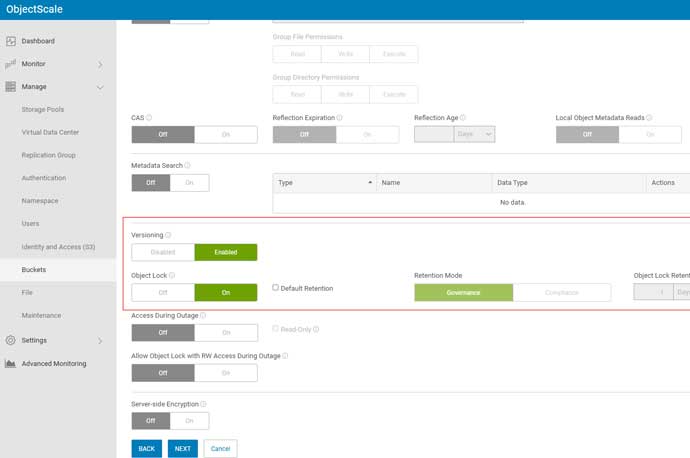The image size is (690, 458).
Task: Click info icon next to Versioning
Action: [168, 235]
